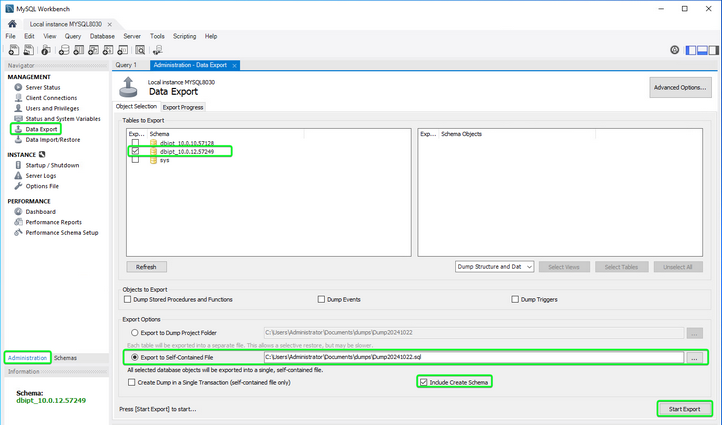Click create new table toolbar icon

[x=79, y=50]
